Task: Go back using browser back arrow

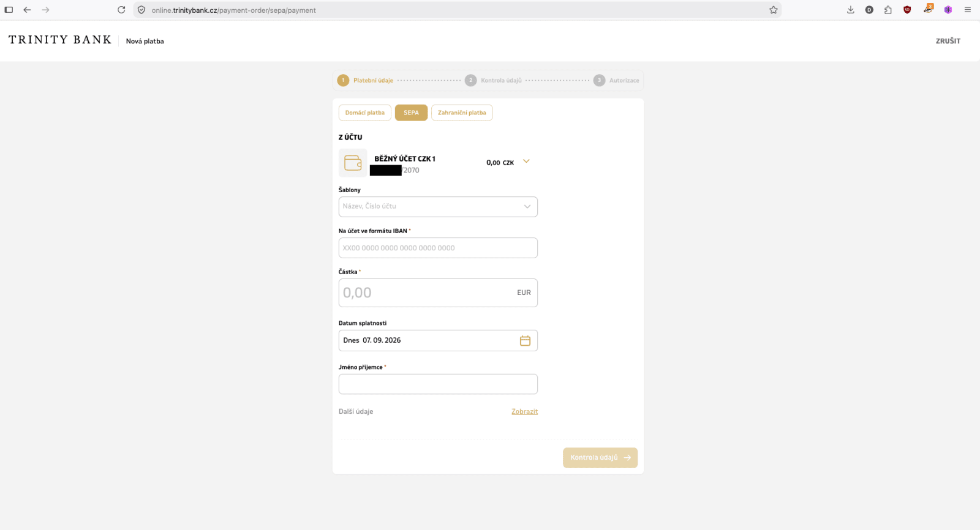Action: (27, 10)
